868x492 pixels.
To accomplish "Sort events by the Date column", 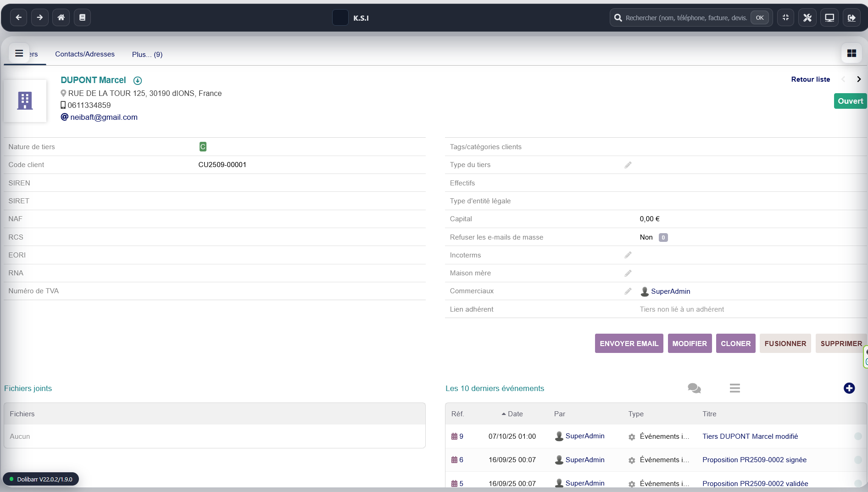I will click(515, 414).
